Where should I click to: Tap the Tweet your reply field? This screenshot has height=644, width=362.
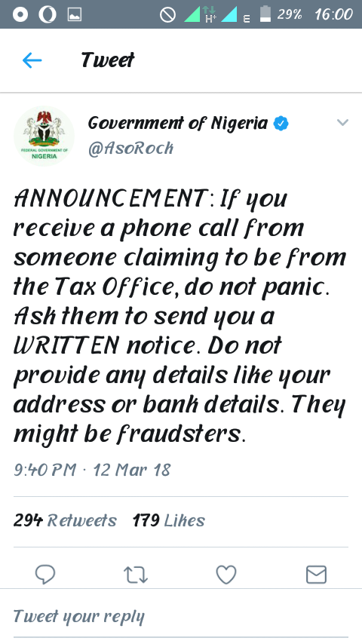tap(181, 617)
